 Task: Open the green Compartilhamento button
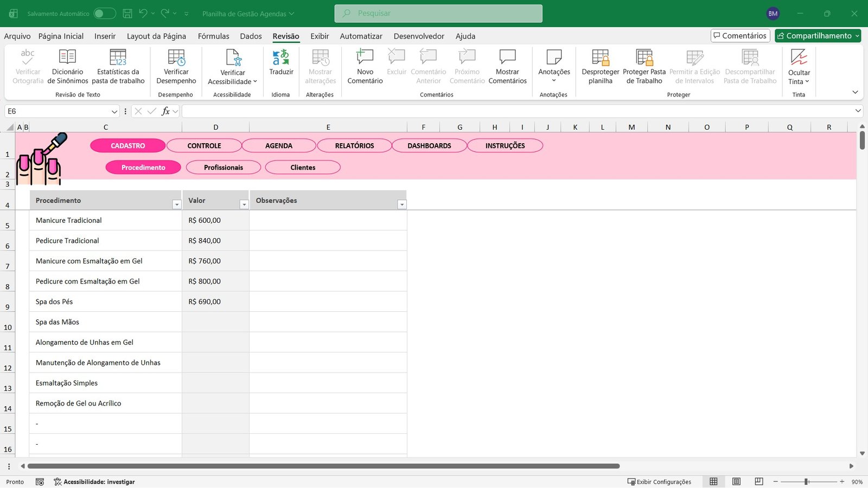tap(817, 35)
